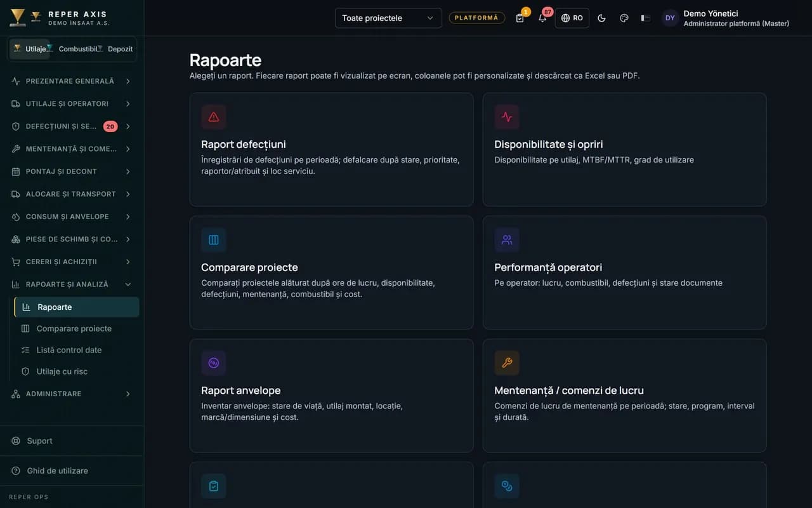Click the Disponibilitate și opriri pulse icon
Screen dimensions: 812x508
pyautogui.click(x=507, y=117)
